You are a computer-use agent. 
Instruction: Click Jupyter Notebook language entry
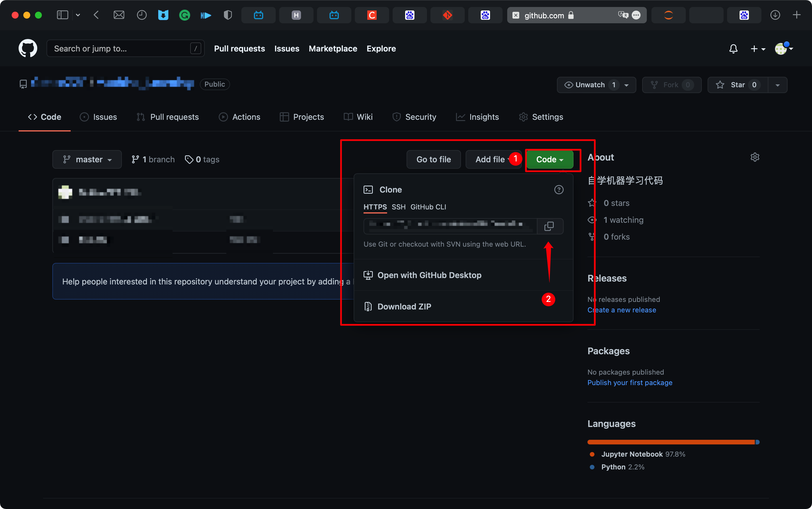coord(637,454)
